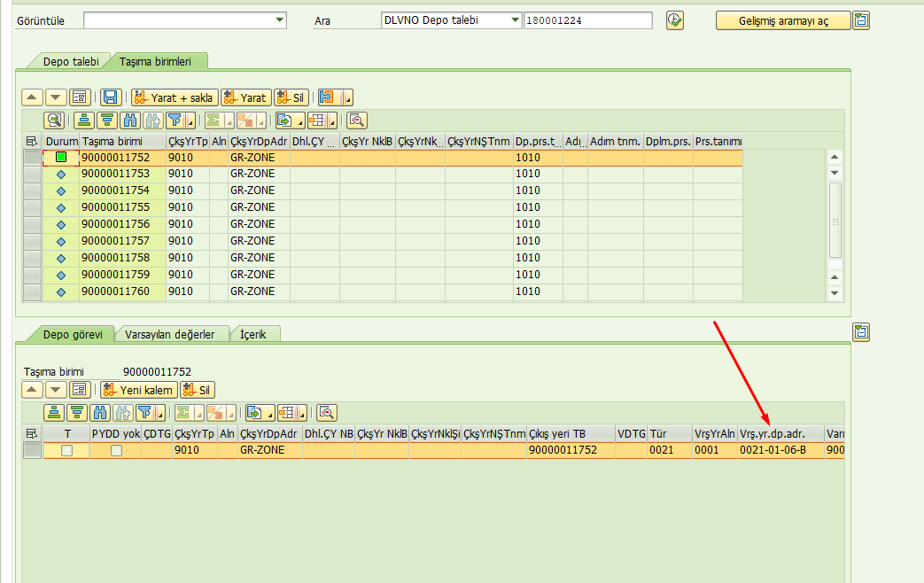924x583 pixels.
Task: Select the green status indicator of row 90000011752
Action: (x=60, y=157)
